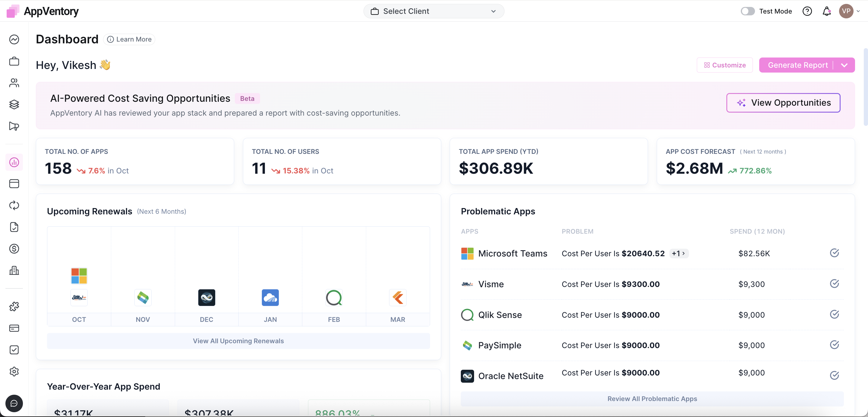This screenshot has height=417, width=868.
Task: Click the help question mark icon
Action: [x=807, y=11]
